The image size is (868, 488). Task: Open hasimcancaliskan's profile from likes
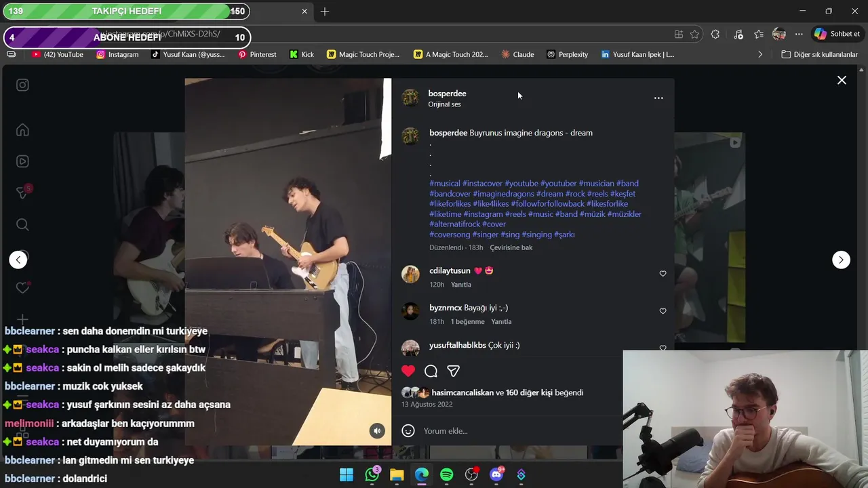(462, 392)
